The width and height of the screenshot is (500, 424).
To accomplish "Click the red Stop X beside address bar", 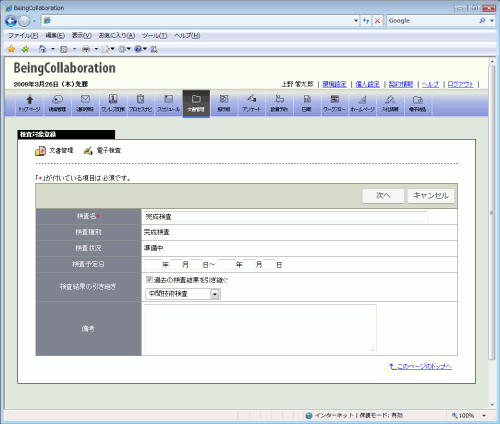I will pyautogui.click(x=377, y=21).
